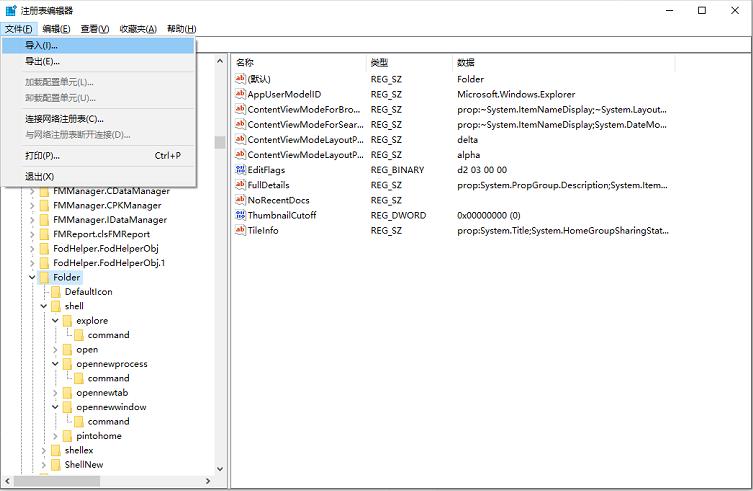Open the 编辑(E) menu

click(x=56, y=29)
